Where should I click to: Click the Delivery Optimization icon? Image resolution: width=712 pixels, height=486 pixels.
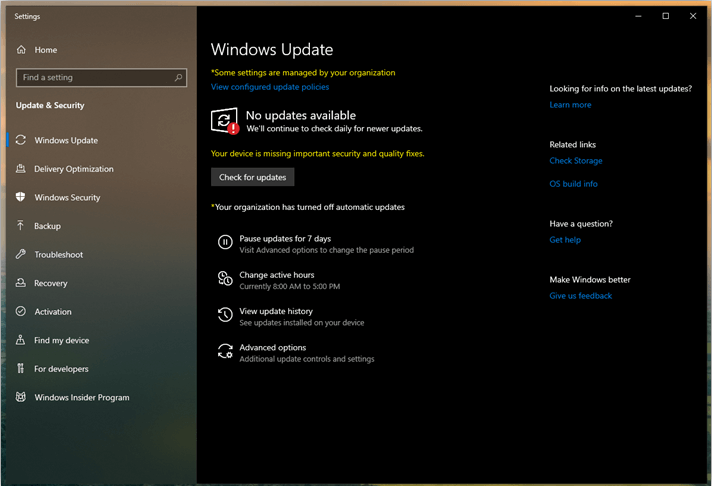[x=21, y=169]
